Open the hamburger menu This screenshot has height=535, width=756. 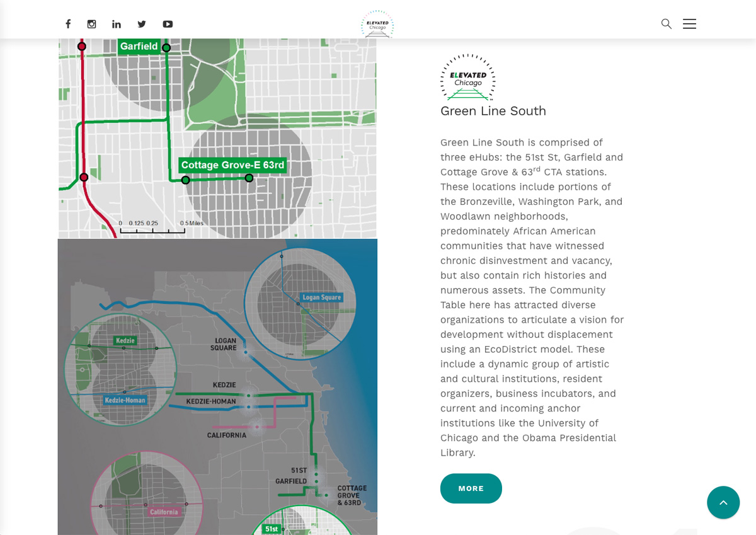coord(689,24)
